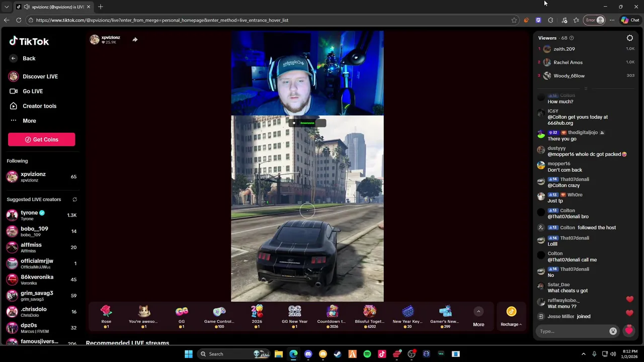This screenshot has height=362, width=644.
Task: Show hidden system tray icons
Action: (584, 354)
